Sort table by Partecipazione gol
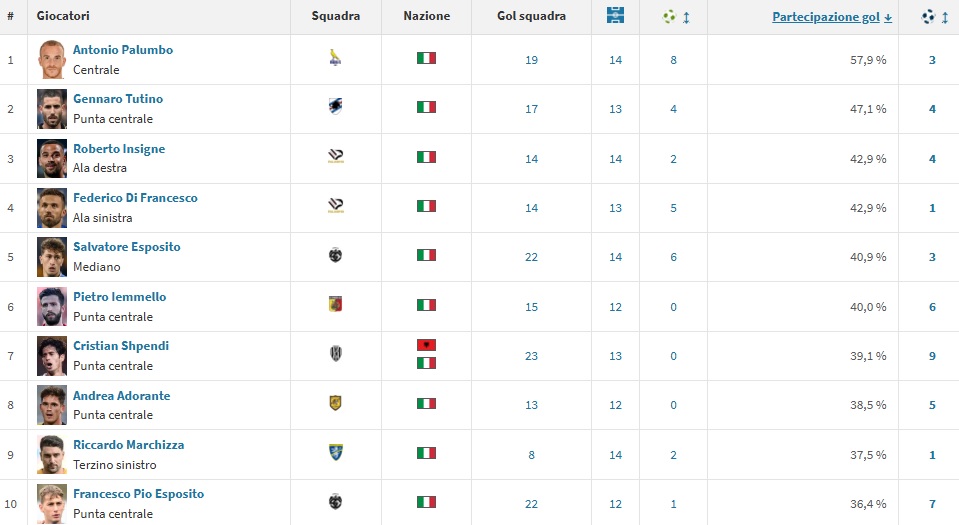The image size is (959, 525). tap(826, 17)
